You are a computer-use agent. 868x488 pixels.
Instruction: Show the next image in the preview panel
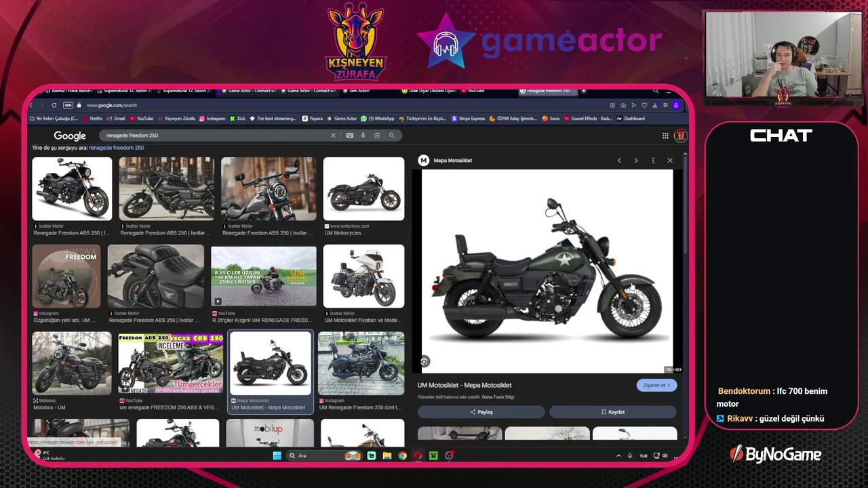point(636,161)
